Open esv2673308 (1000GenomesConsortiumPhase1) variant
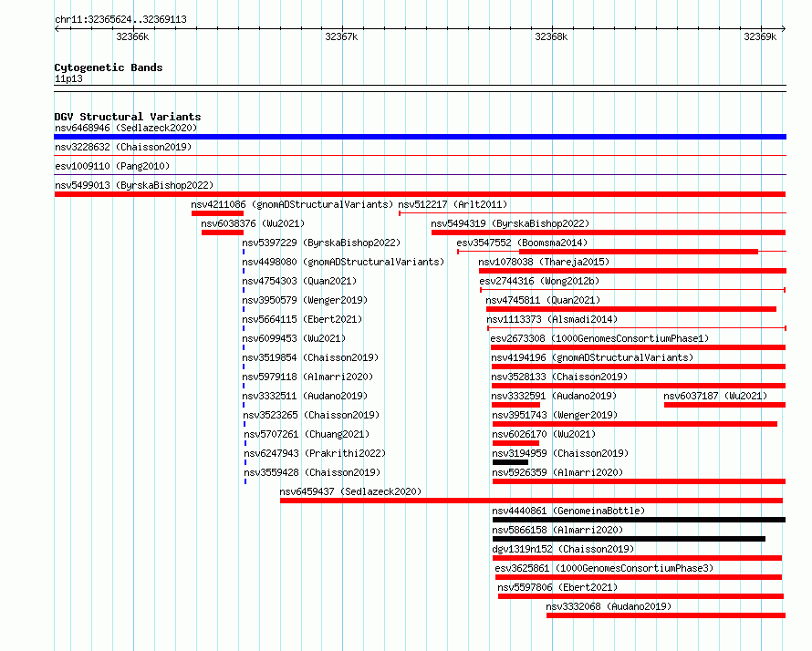Screen dimensions: 812x651 (x=599, y=338)
